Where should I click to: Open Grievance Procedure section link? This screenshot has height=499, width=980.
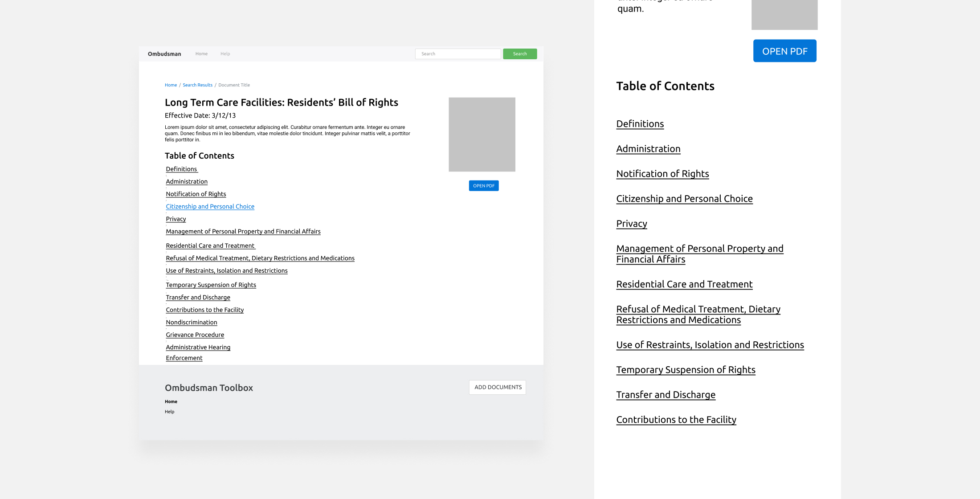pyautogui.click(x=195, y=335)
